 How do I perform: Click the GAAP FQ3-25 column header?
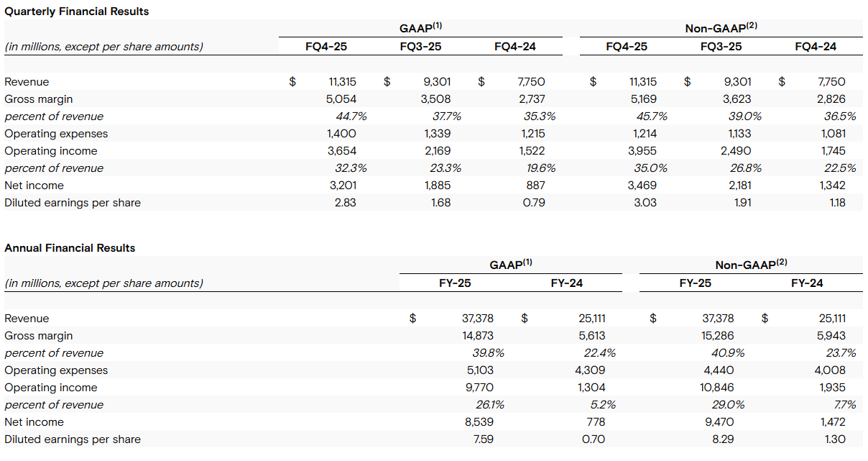click(420, 47)
